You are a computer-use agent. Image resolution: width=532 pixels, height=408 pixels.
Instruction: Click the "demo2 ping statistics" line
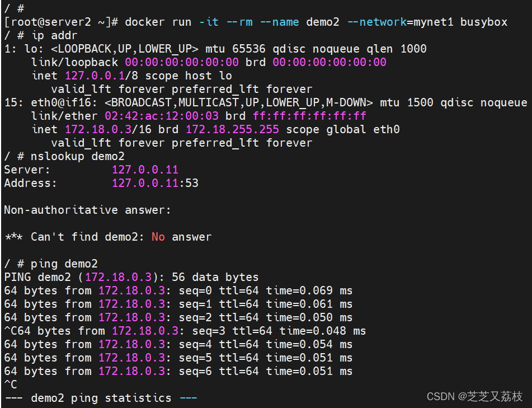click(101, 398)
